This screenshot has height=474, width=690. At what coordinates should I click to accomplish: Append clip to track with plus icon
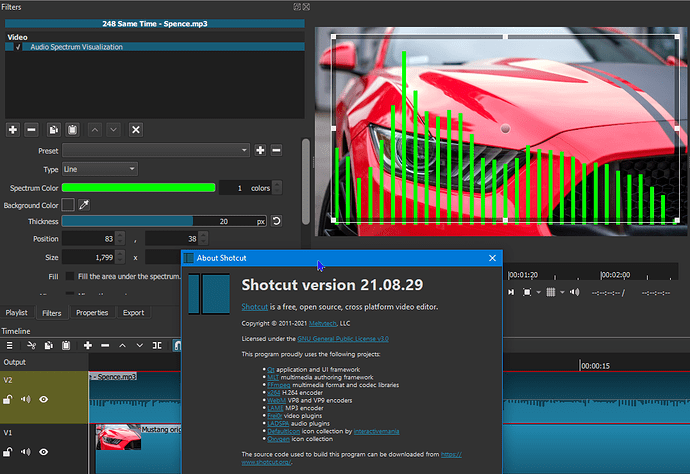[88, 345]
